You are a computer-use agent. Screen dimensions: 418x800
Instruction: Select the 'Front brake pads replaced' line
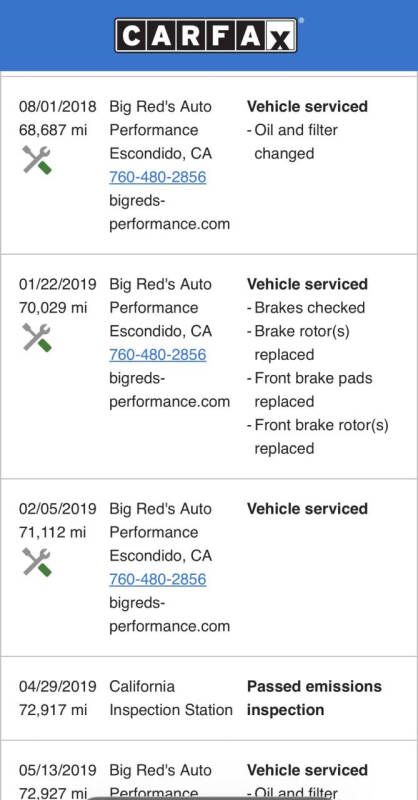310,390
